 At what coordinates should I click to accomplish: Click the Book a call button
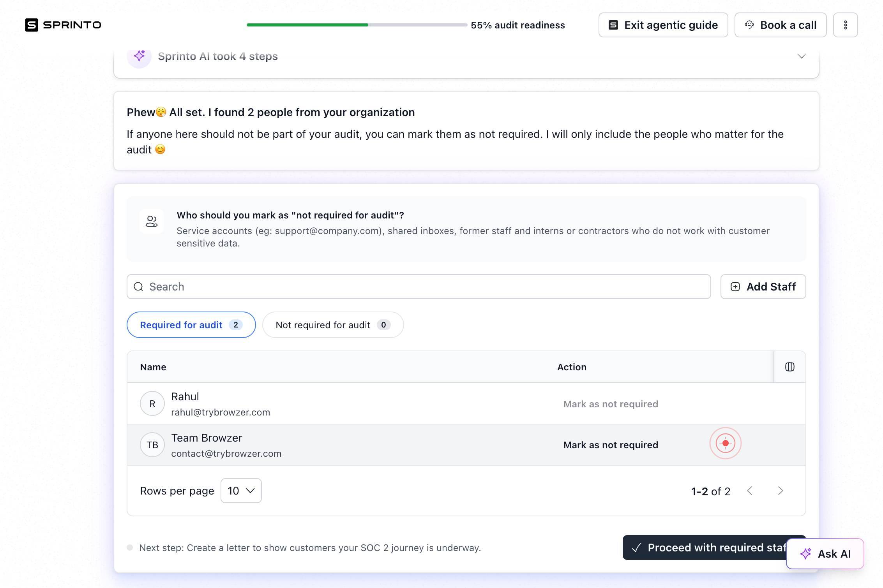[x=780, y=25]
